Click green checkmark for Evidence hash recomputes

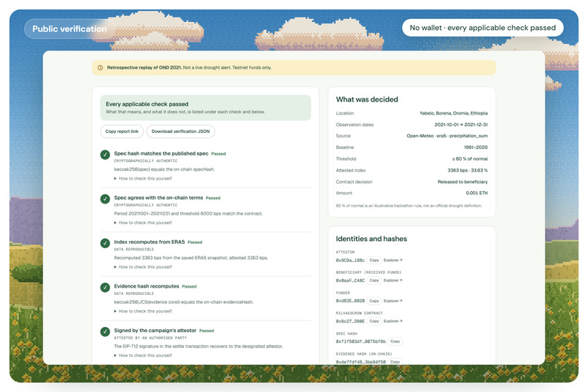(x=105, y=288)
